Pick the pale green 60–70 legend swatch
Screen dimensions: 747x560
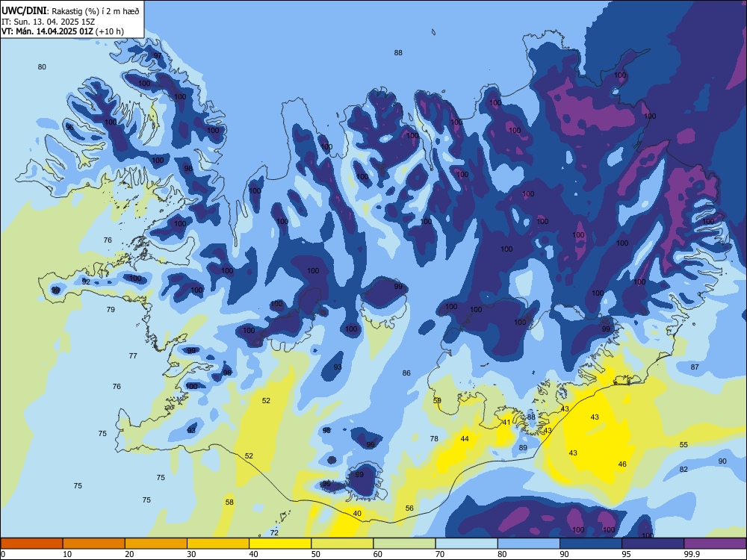(x=404, y=544)
